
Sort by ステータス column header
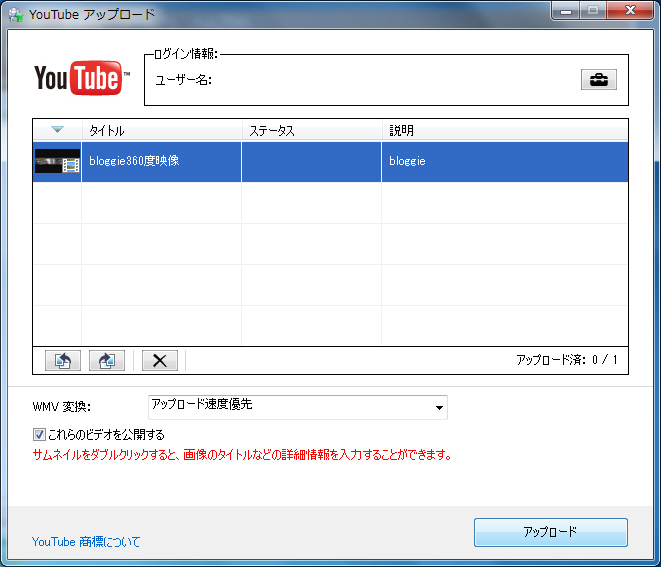312,130
